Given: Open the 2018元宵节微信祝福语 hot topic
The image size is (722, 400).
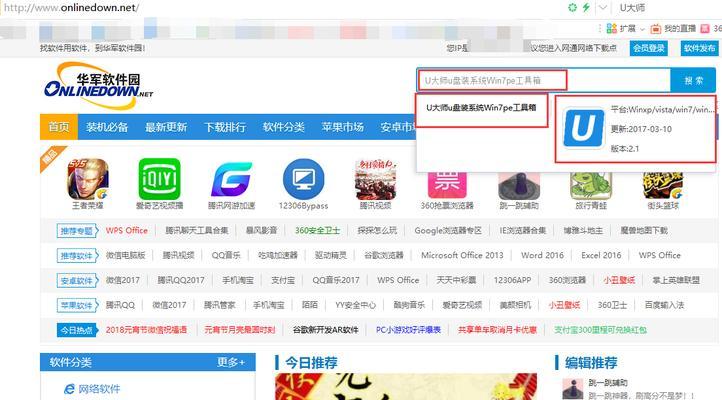Looking at the screenshot, I should pos(146,330).
